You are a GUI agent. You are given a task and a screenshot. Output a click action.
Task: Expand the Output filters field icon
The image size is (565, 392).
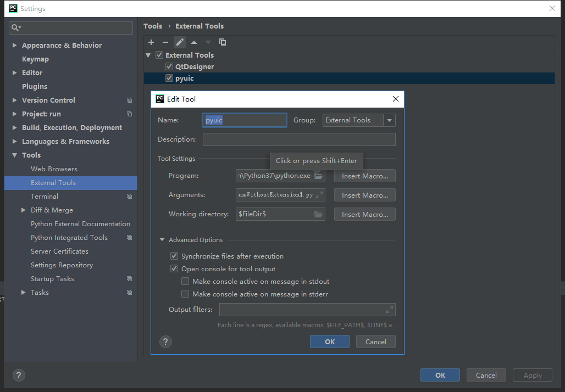(390, 310)
